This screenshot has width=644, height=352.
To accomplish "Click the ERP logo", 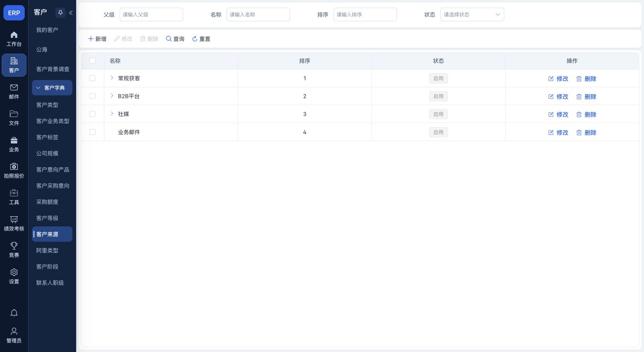I will (x=14, y=13).
